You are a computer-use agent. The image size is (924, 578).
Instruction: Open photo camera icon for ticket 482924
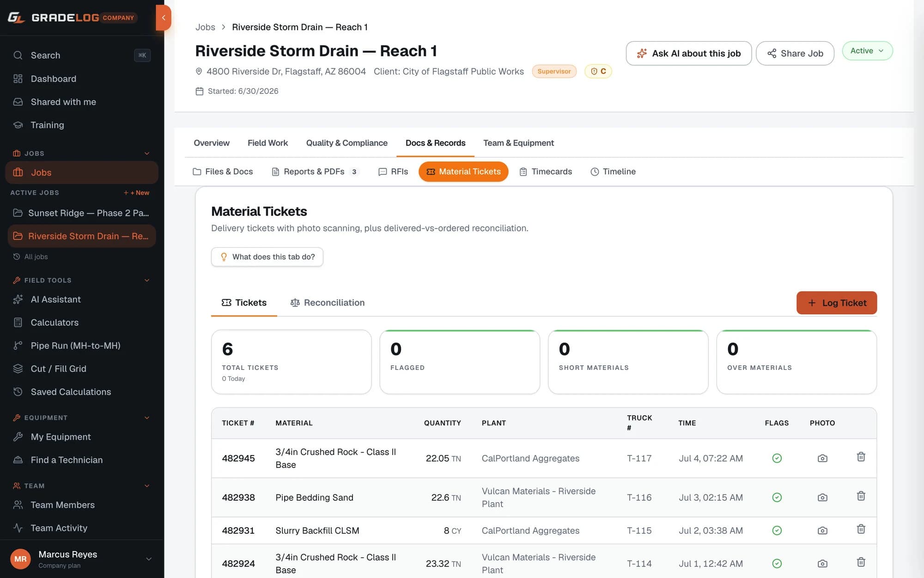(x=822, y=564)
